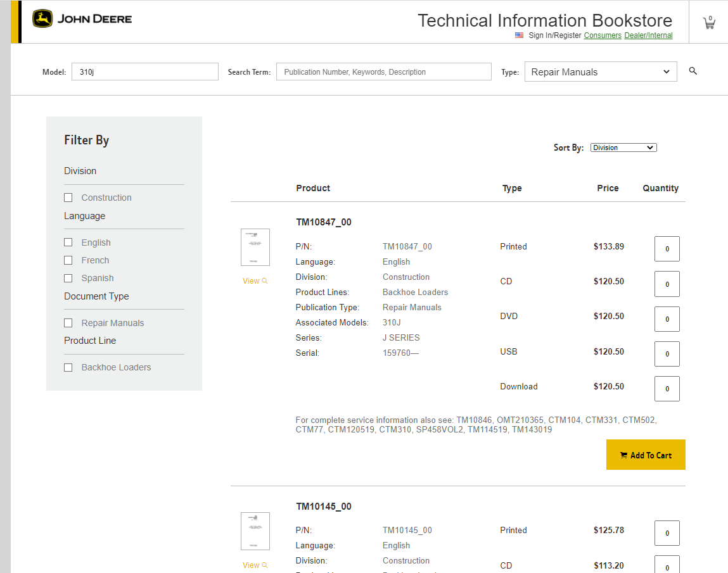Click the John Deere logo
Viewport: 728px width, 573px height.
pos(82,19)
